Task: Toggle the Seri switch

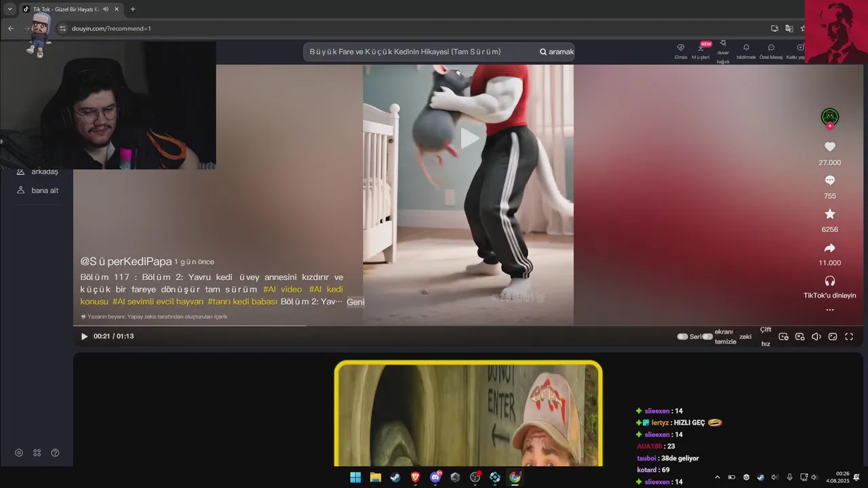Action: pyautogui.click(x=683, y=336)
